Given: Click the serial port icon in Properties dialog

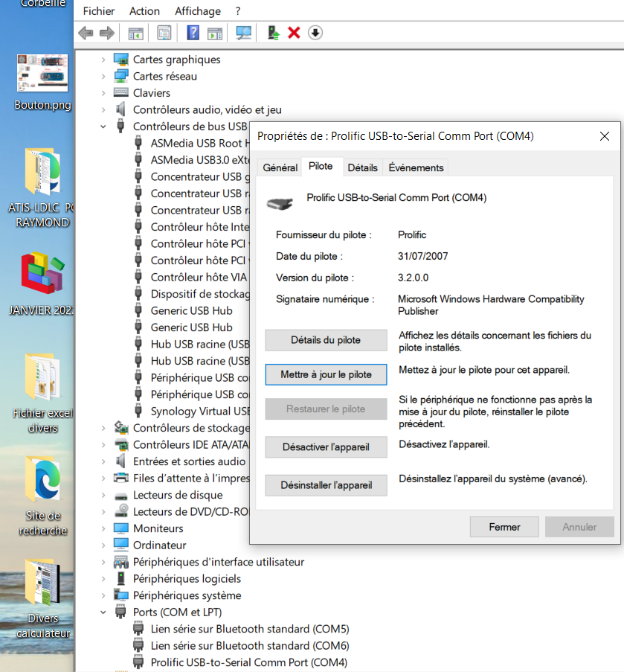Looking at the screenshot, I should pyautogui.click(x=279, y=203).
